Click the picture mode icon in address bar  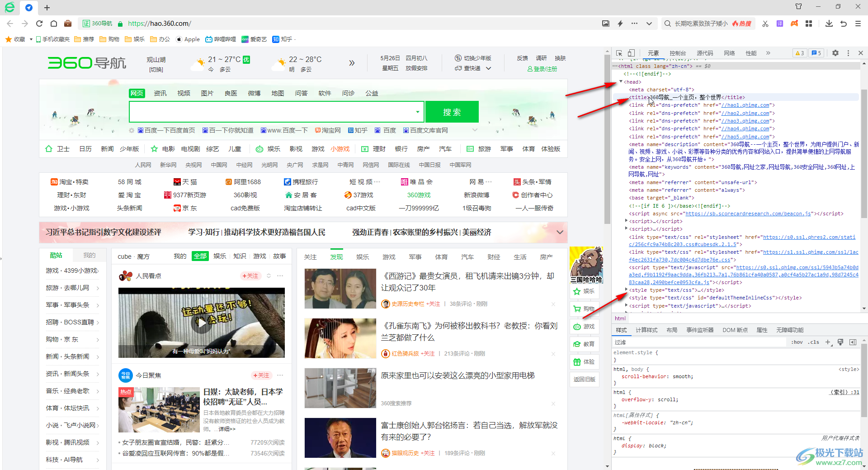click(605, 24)
